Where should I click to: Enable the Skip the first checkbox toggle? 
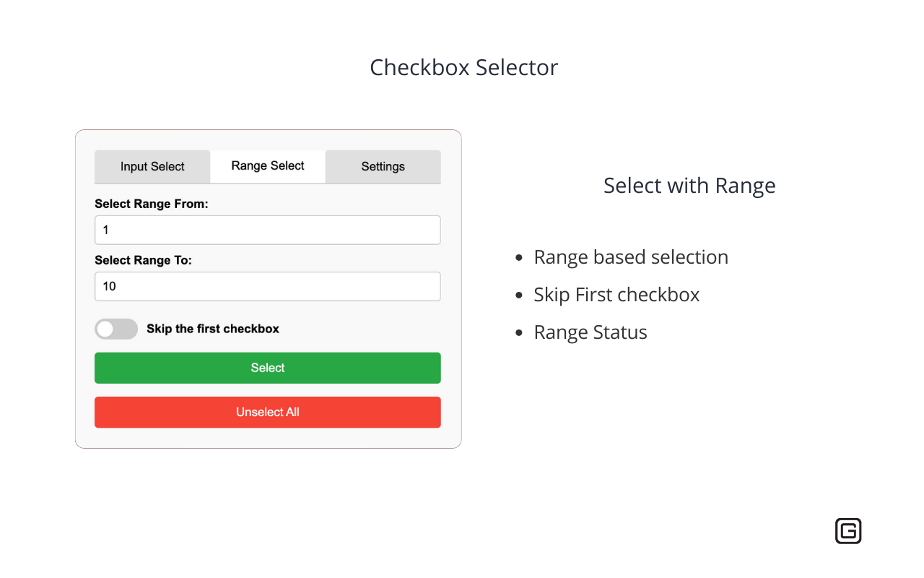tap(115, 329)
